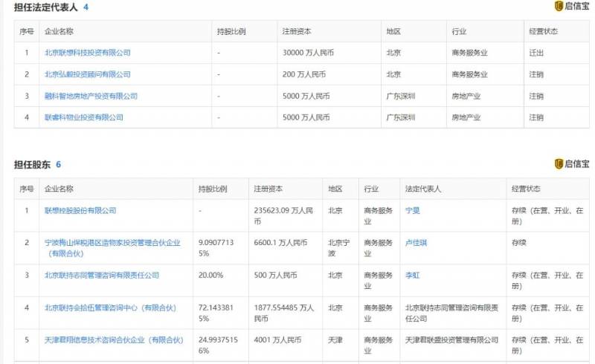Click 法定代表人 column header in shareholder table
The width and height of the screenshot is (595, 364).
tap(423, 189)
